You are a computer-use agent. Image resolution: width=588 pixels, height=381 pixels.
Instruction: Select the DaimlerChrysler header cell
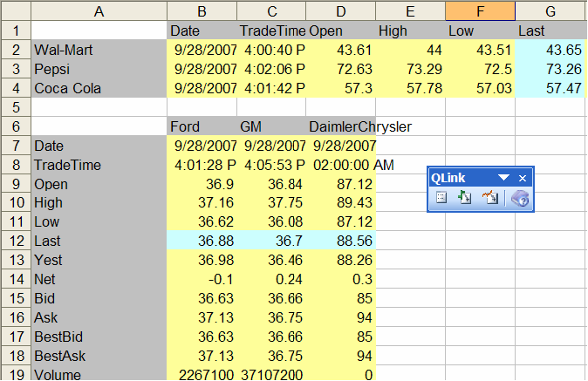341,126
